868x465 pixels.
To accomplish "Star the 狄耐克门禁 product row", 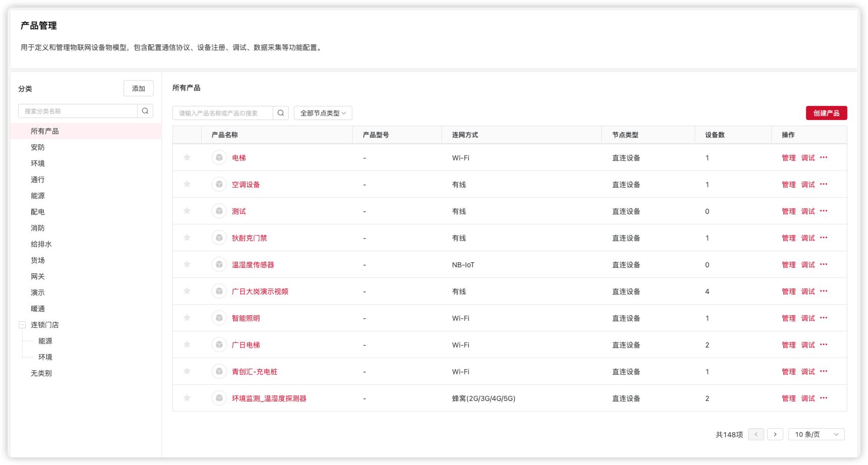I will click(187, 238).
